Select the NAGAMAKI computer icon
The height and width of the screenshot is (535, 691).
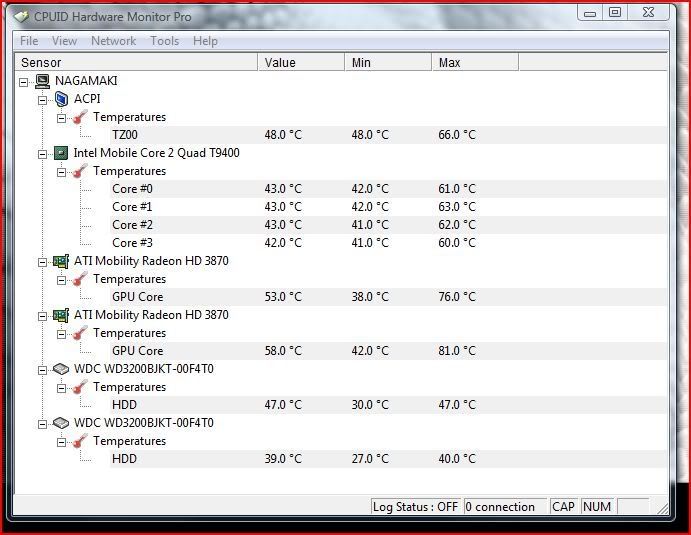coord(42,81)
